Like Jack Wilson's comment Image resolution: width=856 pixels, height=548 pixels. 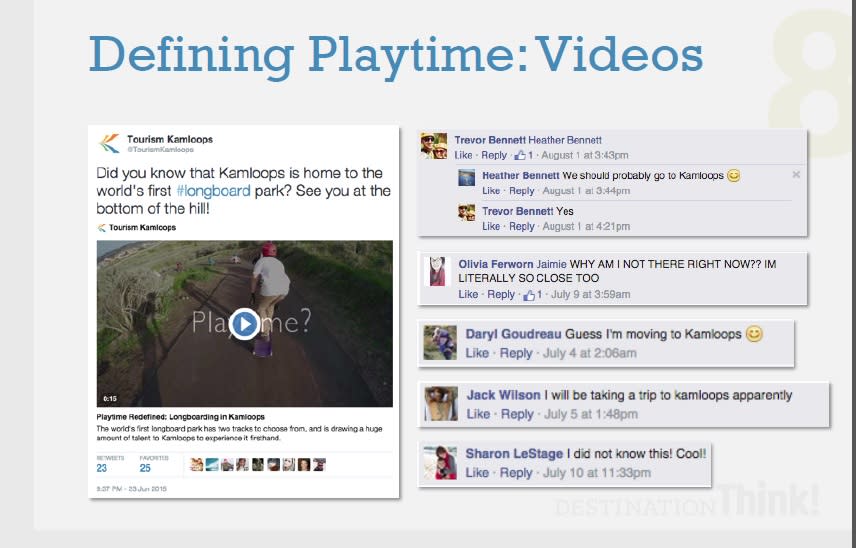pos(478,414)
